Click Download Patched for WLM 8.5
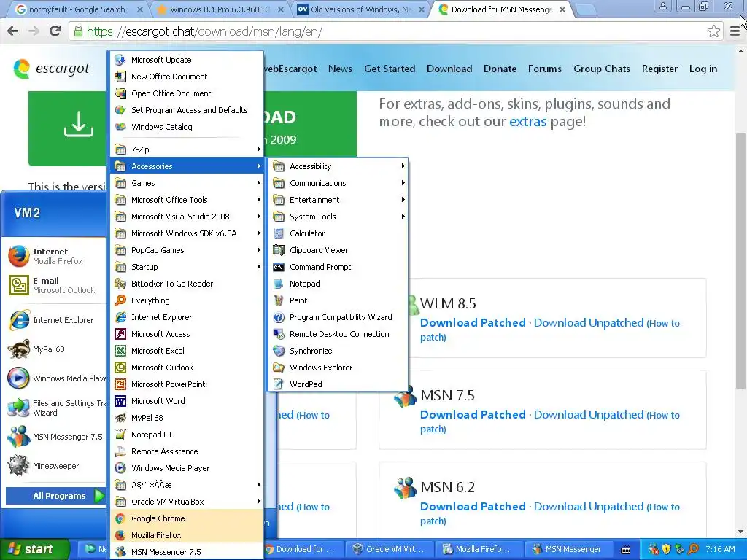The width and height of the screenshot is (747, 560). pyautogui.click(x=473, y=323)
